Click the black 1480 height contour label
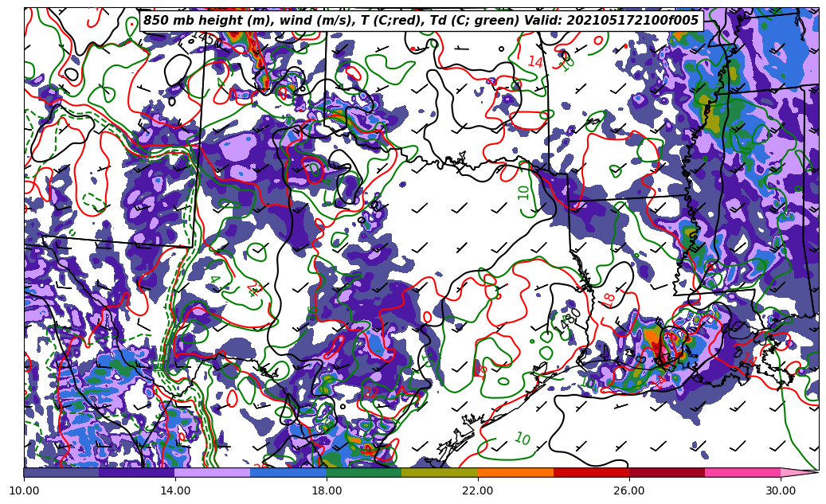 coord(570,318)
